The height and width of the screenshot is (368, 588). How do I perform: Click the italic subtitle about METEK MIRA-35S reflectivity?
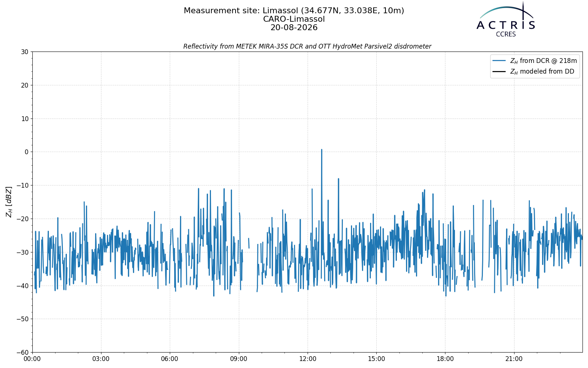click(307, 46)
